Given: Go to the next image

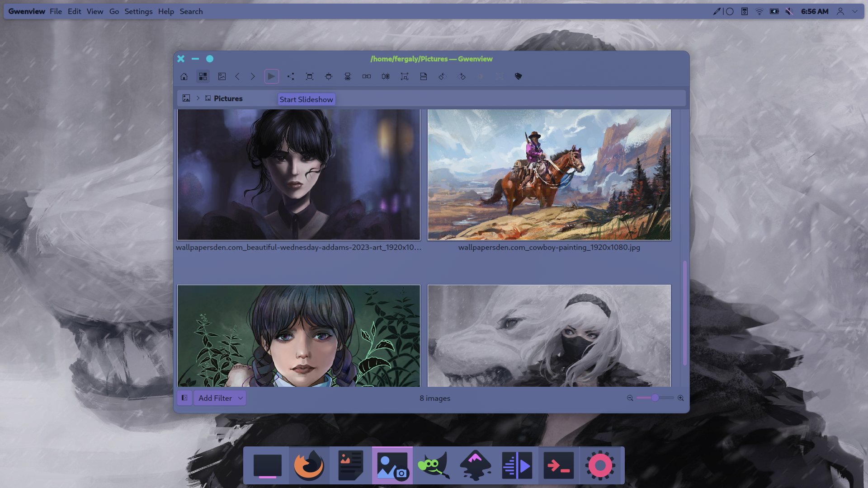Looking at the screenshot, I should 253,76.
